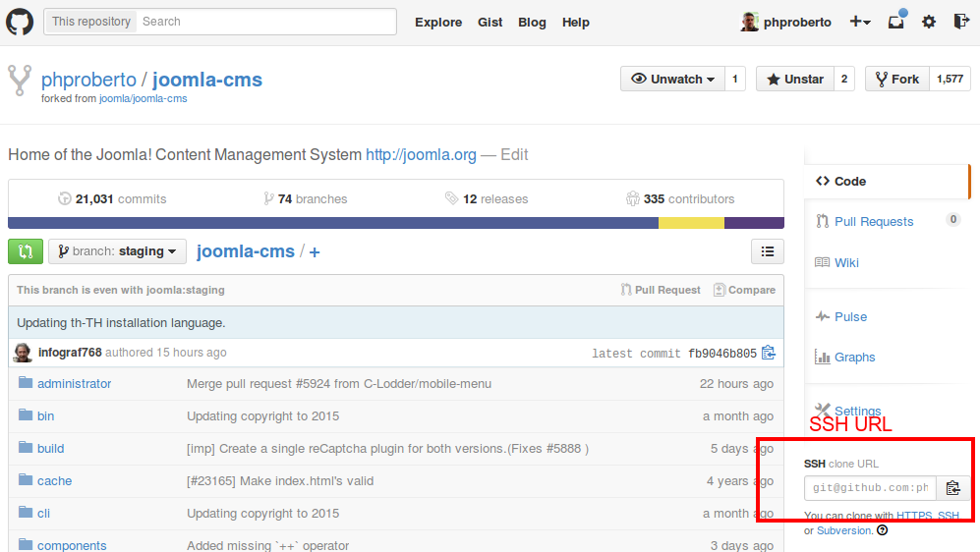This screenshot has height=552, width=980.
Task: Open Wiki in sidebar
Action: coord(847,263)
